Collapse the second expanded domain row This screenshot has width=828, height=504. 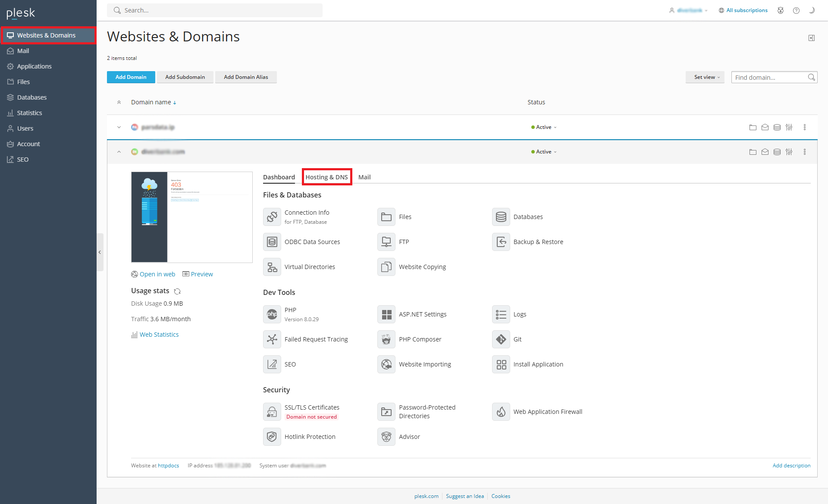point(119,152)
